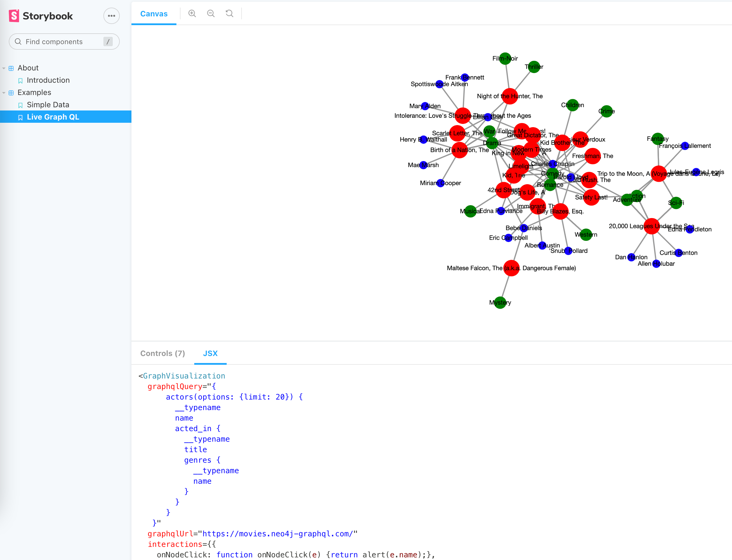Focus the Find components search field
This screenshot has width=732, height=560.
point(63,41)
